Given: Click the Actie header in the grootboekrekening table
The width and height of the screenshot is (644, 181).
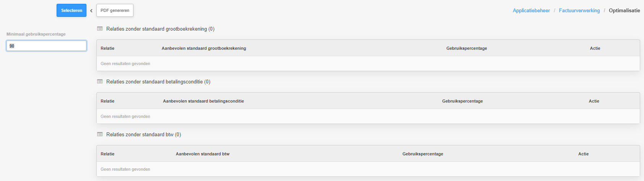Looking at the screenshot, I should (x=595, y=48).
